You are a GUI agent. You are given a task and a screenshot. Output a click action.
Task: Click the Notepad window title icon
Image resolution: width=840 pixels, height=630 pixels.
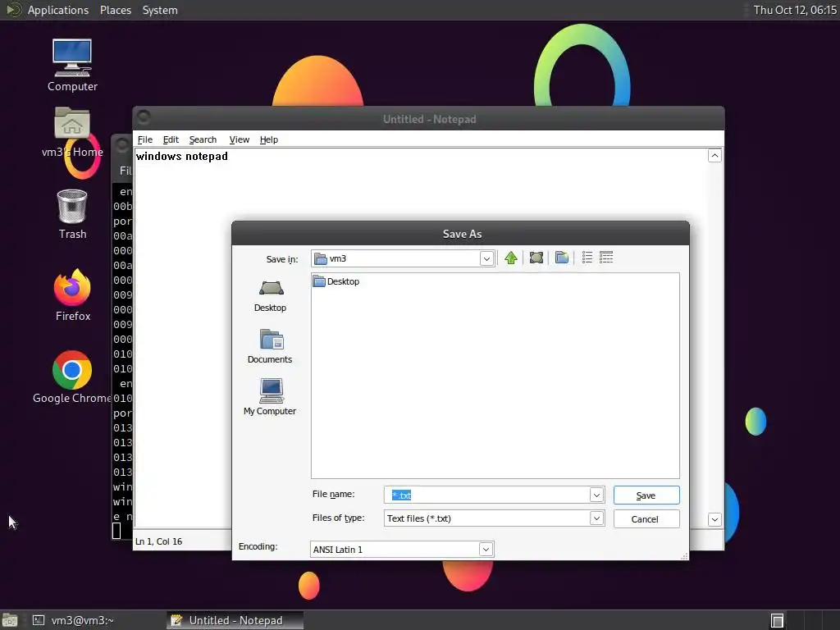[143, 116]
